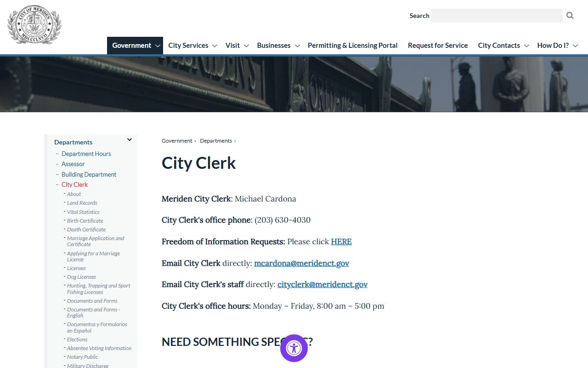Click the banner image of the monument

coord(294,84)
